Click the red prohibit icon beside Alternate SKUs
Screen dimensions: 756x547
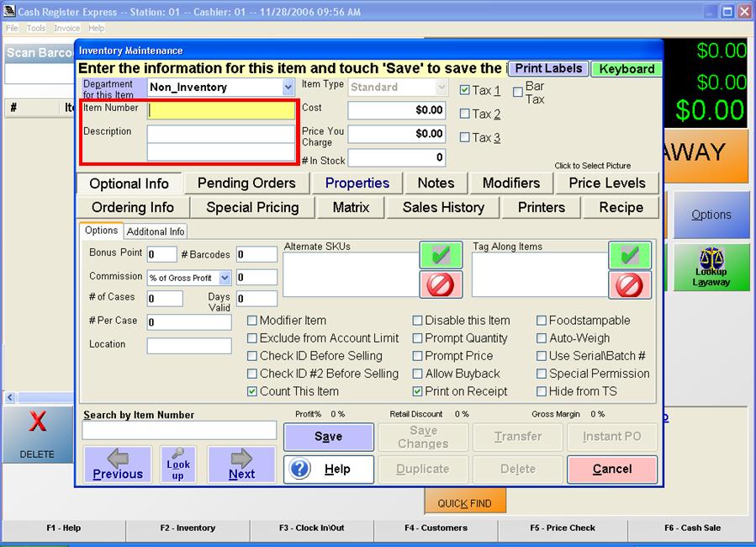[441, 284]
